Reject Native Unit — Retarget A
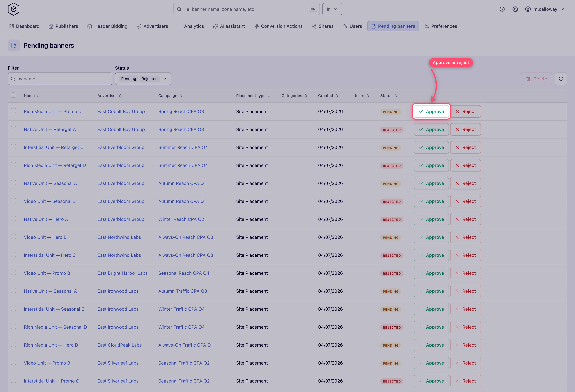 [465, 129]
